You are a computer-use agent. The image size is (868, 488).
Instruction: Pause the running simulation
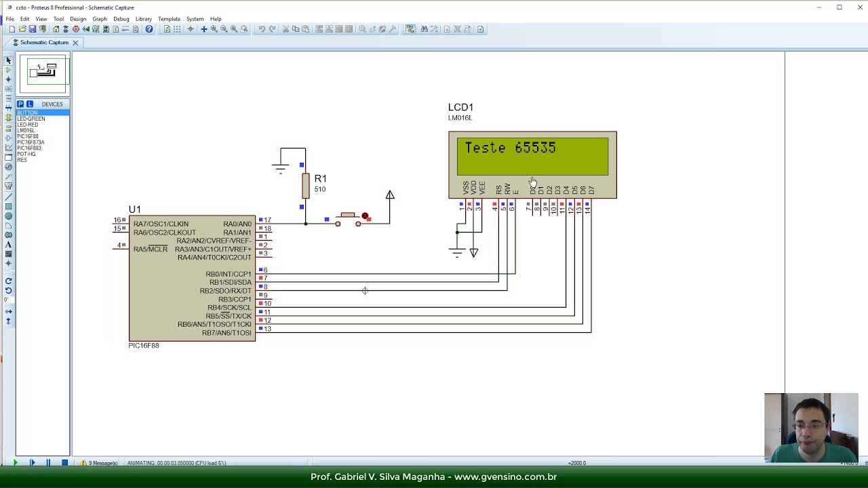[x=48, y=463]
